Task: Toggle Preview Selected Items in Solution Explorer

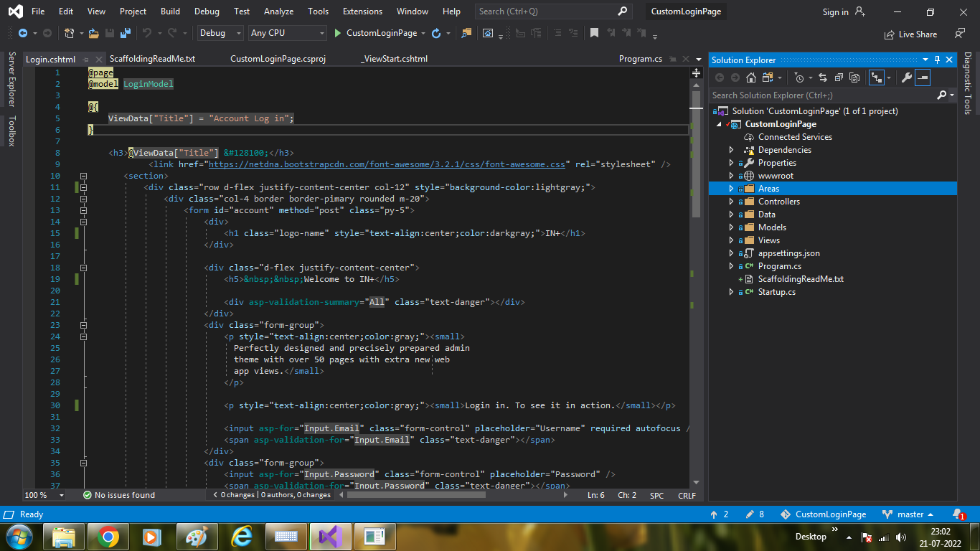Action: pyautogui.click(x=923, y=77)
